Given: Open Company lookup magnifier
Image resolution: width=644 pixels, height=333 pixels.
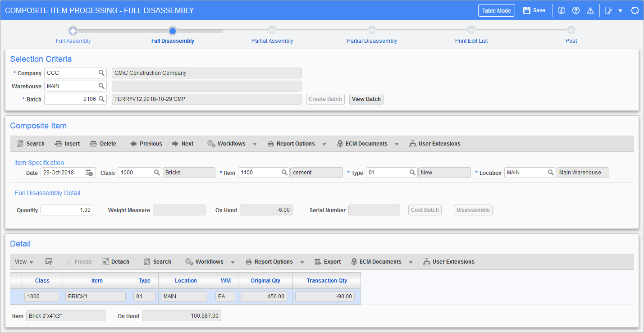Looking at the screenshot, I should tap(102, 73).
